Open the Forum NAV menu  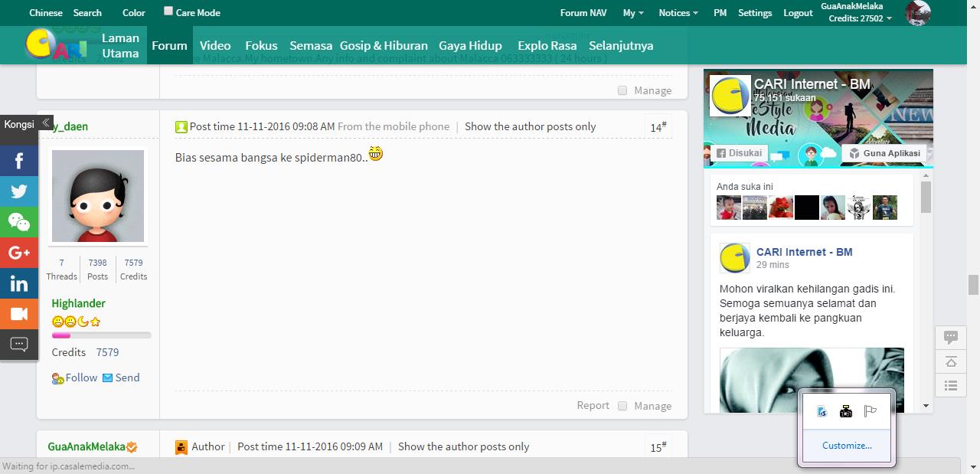pyautogui.click(x=583, y=13)
